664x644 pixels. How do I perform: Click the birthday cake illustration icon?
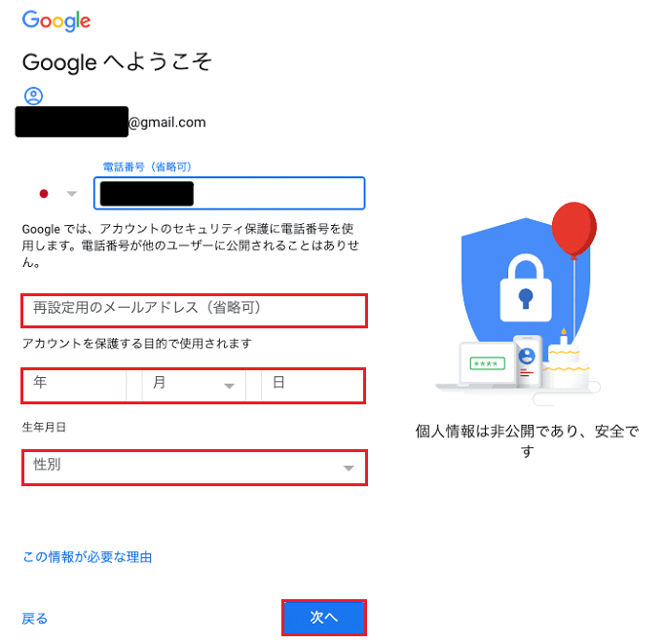pos(567,360)
